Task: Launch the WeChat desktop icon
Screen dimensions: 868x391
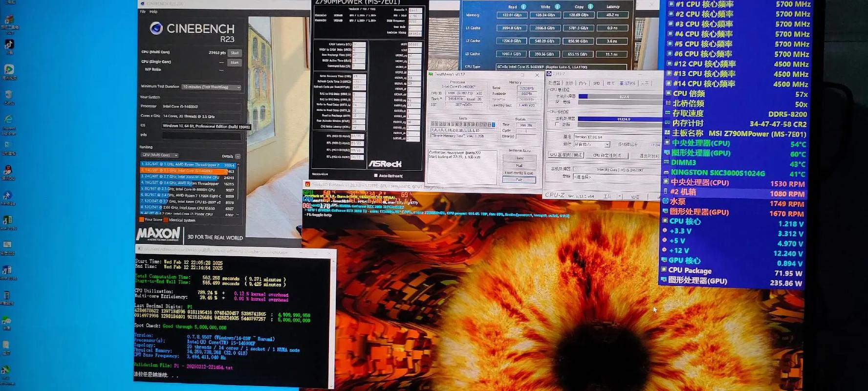Action: coord(6,321)
